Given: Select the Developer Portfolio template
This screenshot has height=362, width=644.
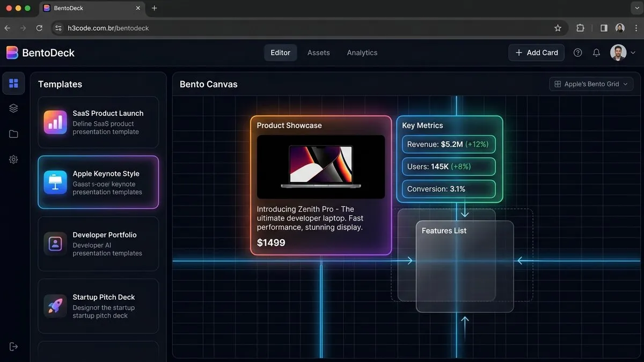Looking at the screenshot, I should coord(98,244).
